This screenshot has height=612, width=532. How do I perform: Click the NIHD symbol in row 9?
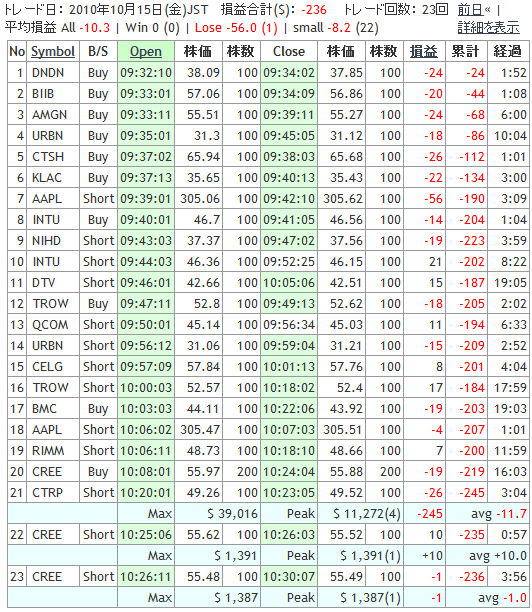(x=46, y=240)
